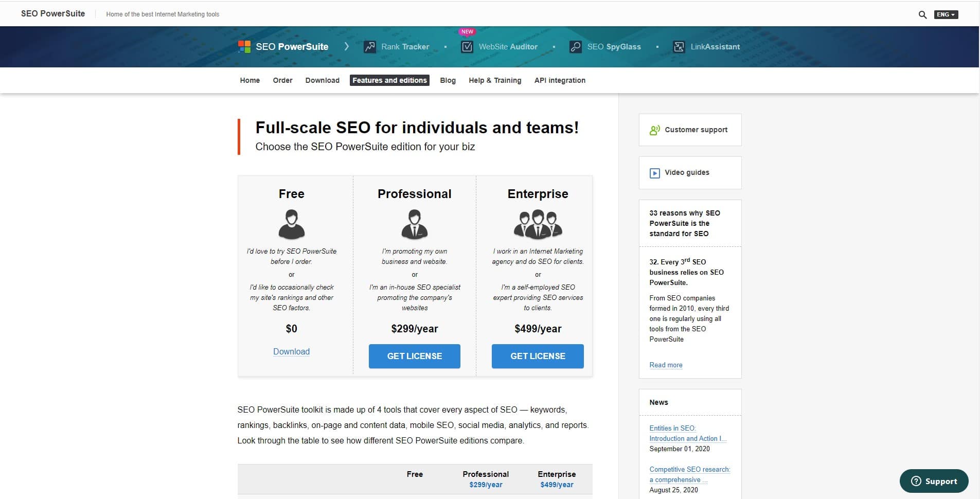980x499 pixels.
Task: Click the Rank Tracker icon
Action: pyautogui.click(x=369, y=47)
